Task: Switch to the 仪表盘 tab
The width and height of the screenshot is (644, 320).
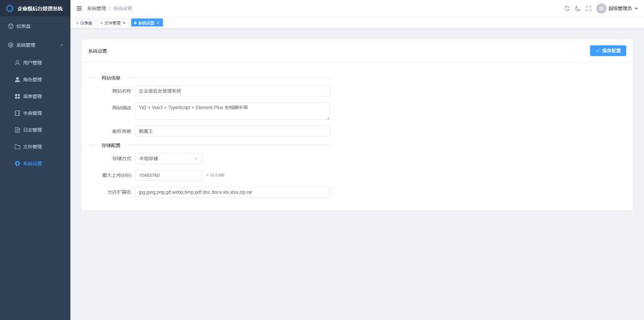Action: coord(84,23)
